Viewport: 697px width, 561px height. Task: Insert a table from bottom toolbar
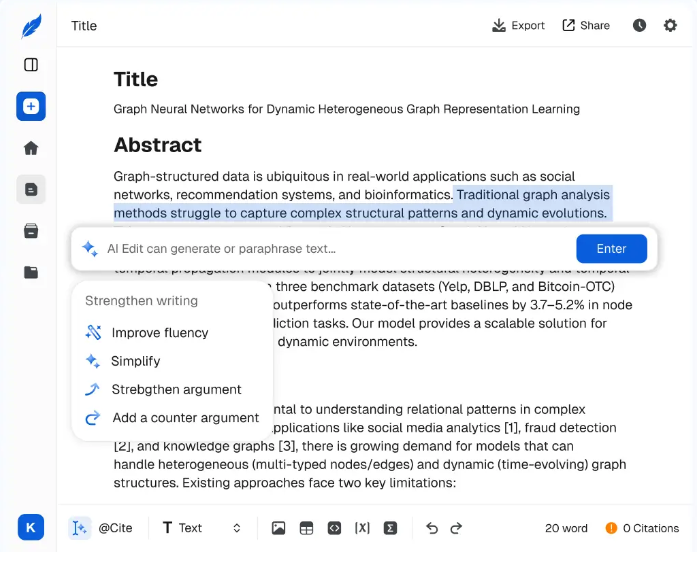306,528
